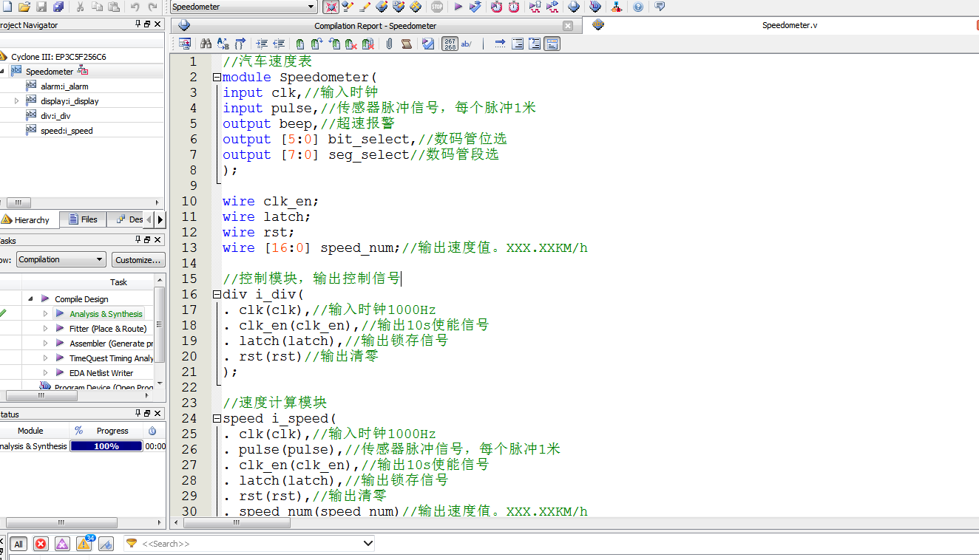Clear all bookmarks in the editor

368,44
